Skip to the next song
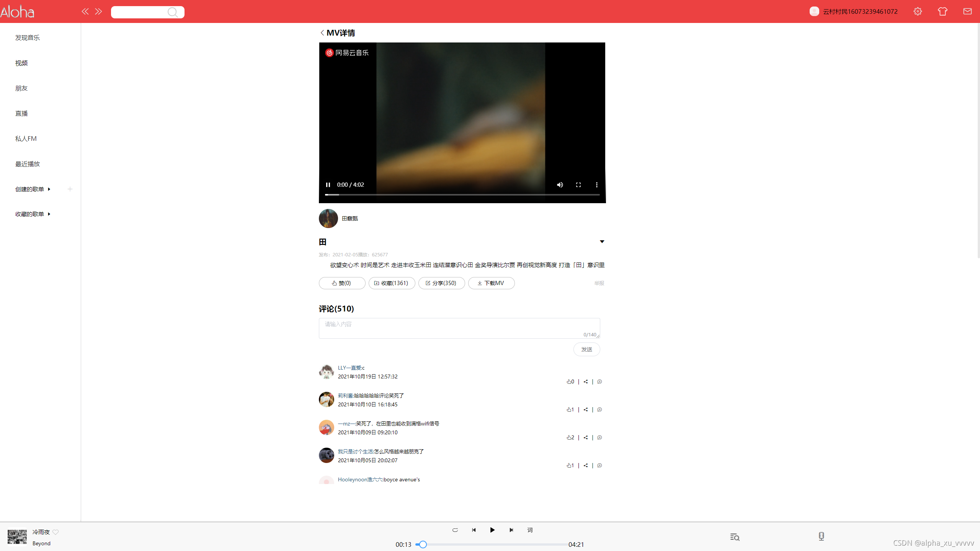 coord(511,530)
